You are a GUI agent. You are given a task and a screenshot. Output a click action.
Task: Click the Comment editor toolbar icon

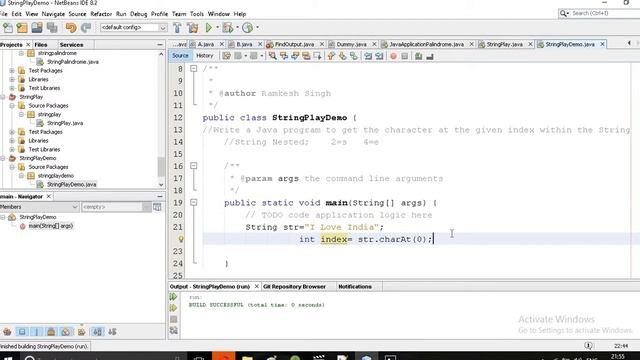coord(418,56)
